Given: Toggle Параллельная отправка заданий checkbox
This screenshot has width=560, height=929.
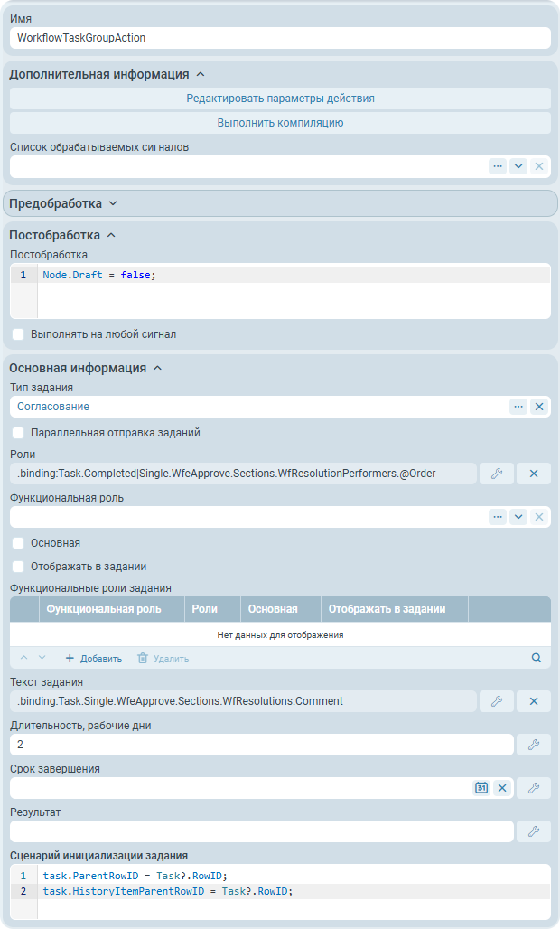Looking at the screenshot, I should (18, 433).
